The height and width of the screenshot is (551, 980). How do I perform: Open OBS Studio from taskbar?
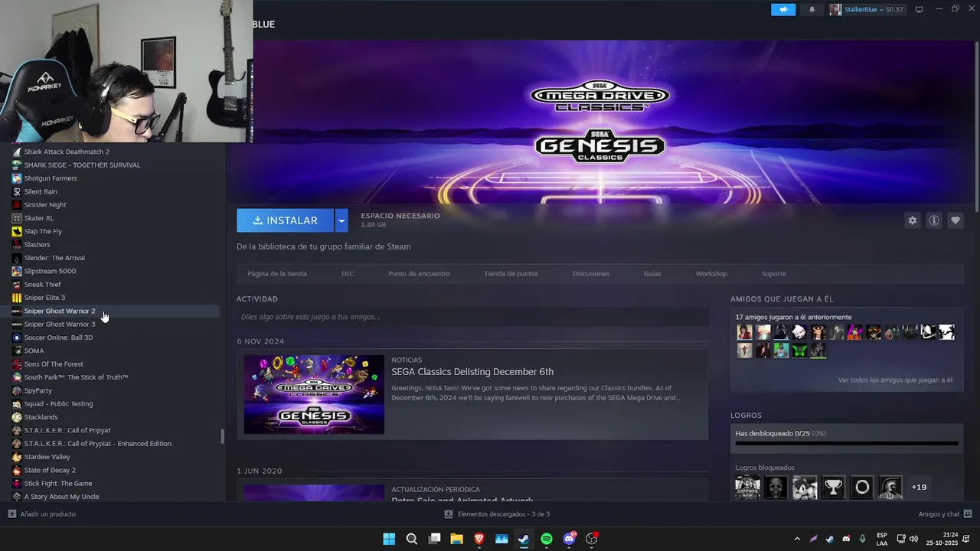click(x=592, y=539)
